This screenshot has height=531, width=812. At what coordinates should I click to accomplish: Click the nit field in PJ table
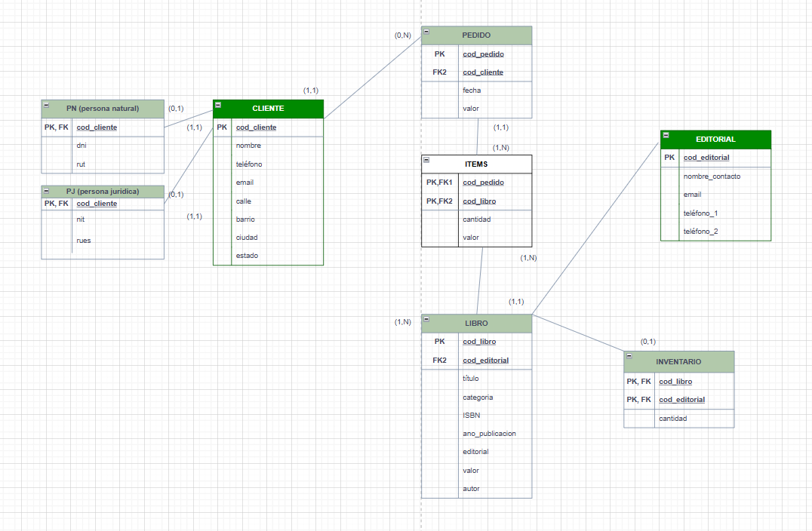point(80,219)
